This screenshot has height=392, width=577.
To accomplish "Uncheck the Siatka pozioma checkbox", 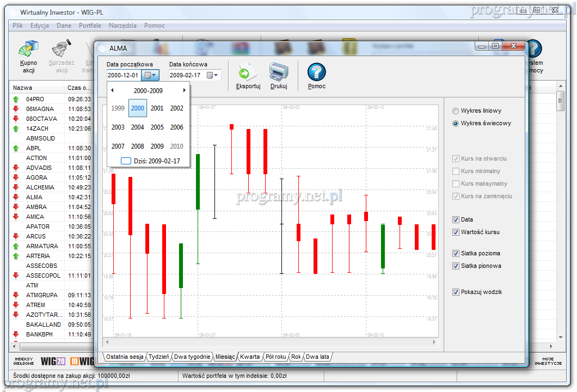I will click(x=456, y=254).
